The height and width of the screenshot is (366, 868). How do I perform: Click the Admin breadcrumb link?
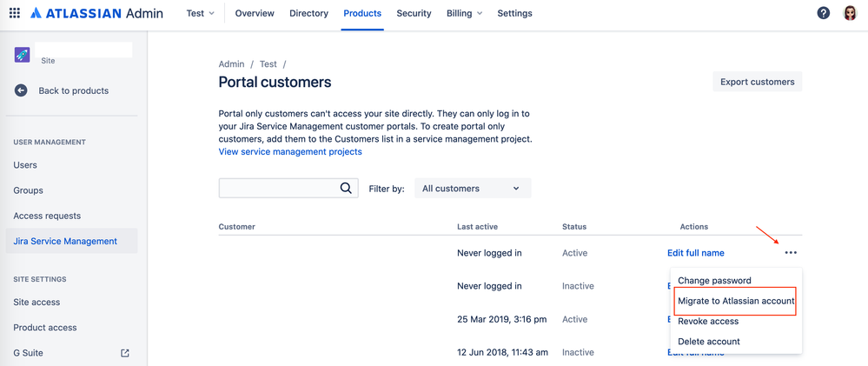point(231,64)
